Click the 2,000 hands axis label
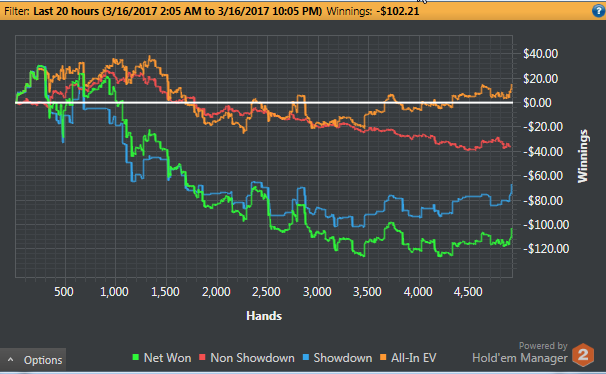Viewport: 606px width, 374px height. tap(216, 292)
